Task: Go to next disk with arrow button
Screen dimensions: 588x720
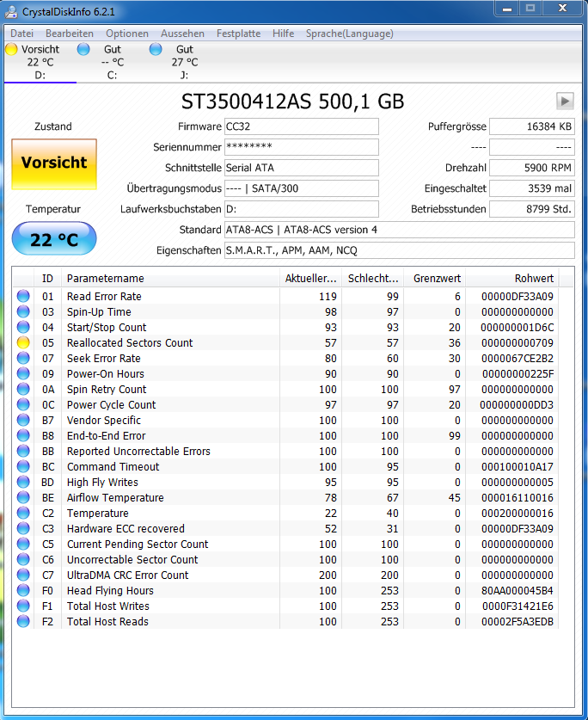Action: tap(565, 101)
